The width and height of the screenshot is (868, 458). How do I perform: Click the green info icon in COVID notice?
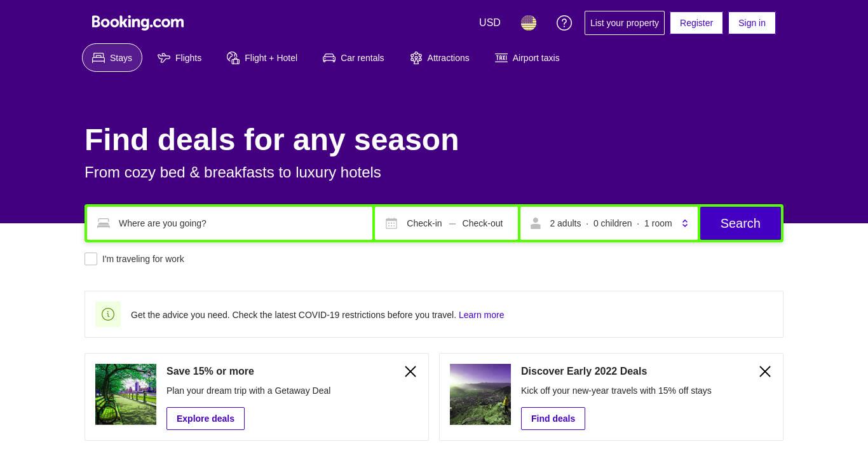(x=108, y=314)
